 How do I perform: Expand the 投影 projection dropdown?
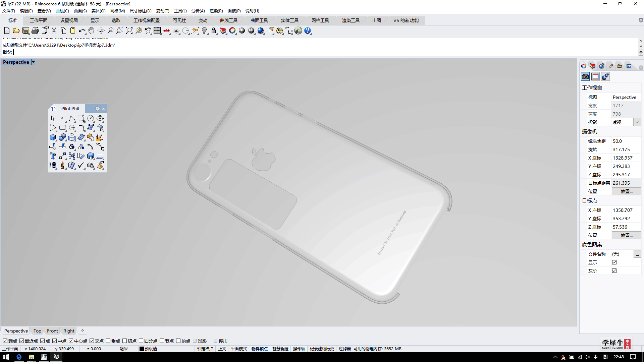(637, 122)
